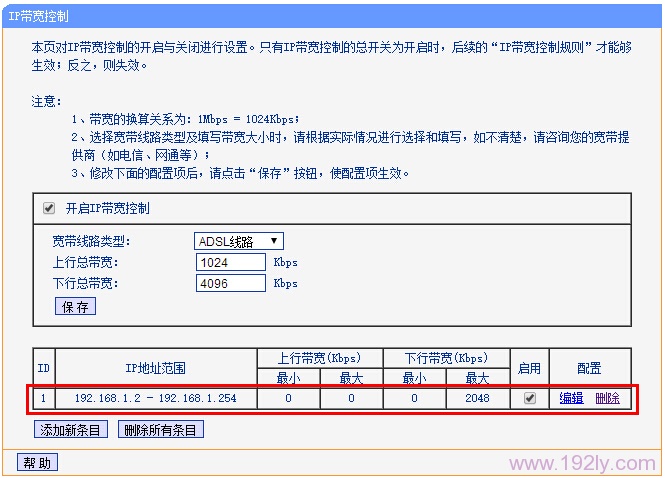Image resolution: width=665 pixels, height=478 pixels.
Task: Click the 启用 column header
Action: (529, 368)
